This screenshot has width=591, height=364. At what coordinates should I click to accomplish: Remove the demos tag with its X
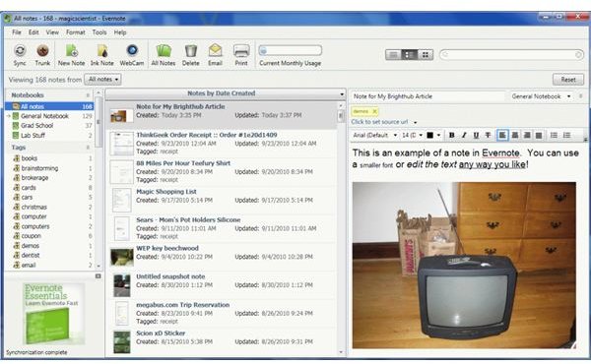pos(374,111)
